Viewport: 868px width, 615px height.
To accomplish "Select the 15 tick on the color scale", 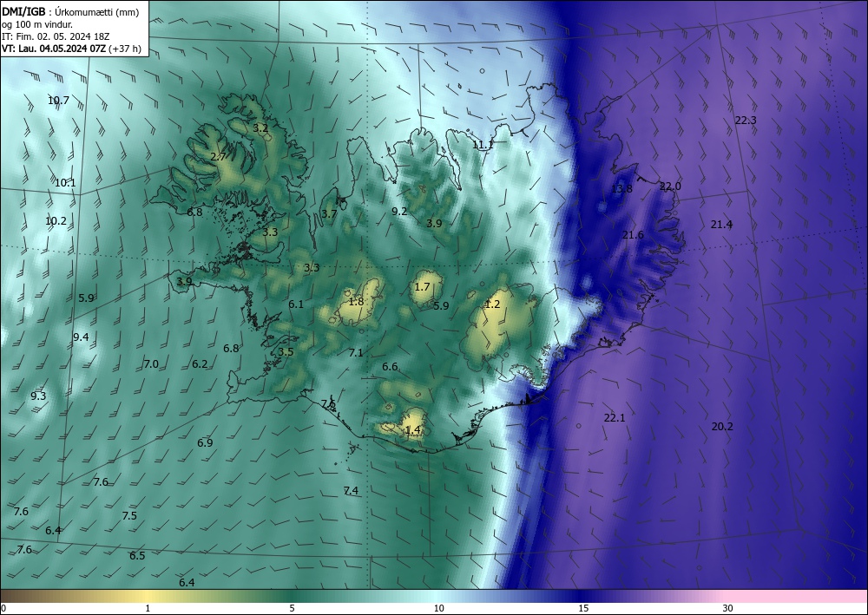I will tap(583, 609).
